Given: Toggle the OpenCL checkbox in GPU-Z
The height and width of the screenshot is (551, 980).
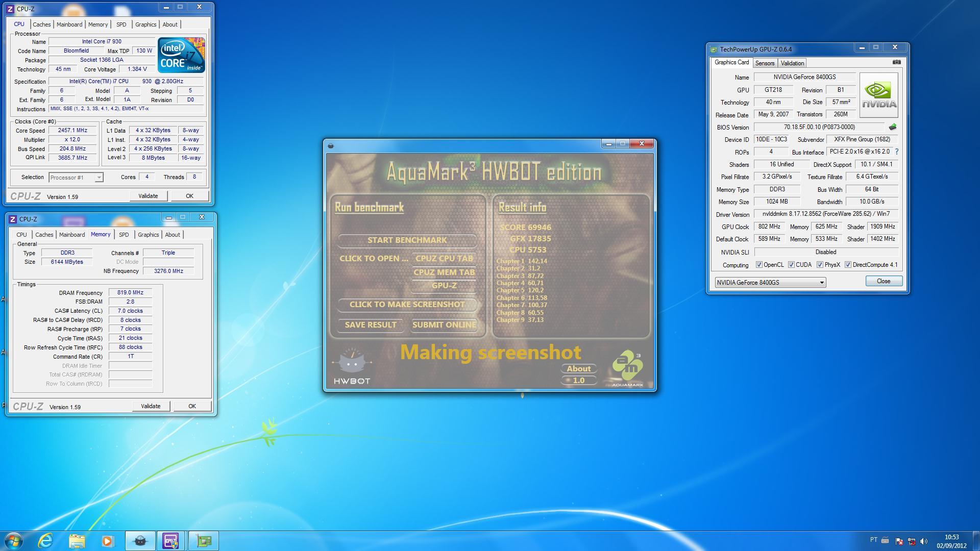Looking at the screenshot, I should pos(759,265).
